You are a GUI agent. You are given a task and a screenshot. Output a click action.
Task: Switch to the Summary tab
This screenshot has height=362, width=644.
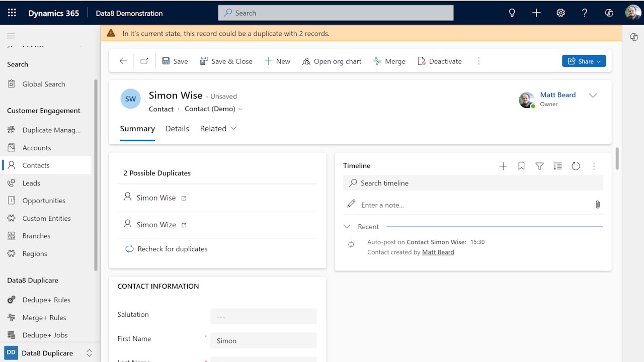pyautogui.click(x=137, y=129)
